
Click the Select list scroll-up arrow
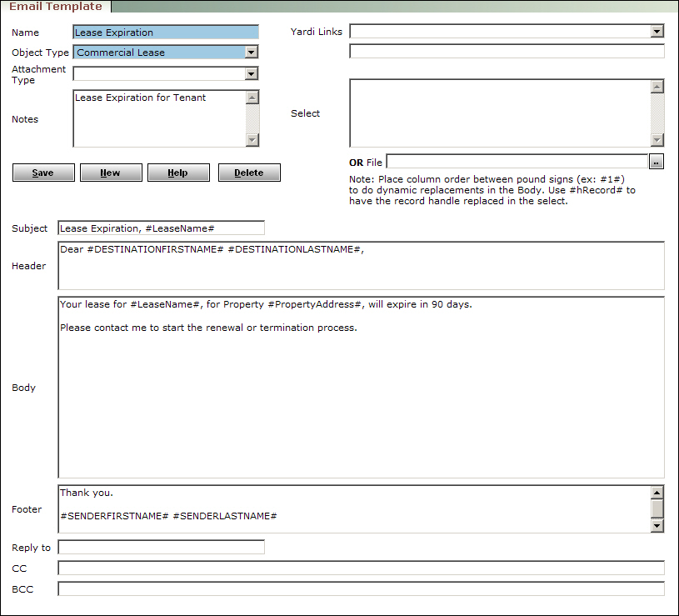point(657,85)
